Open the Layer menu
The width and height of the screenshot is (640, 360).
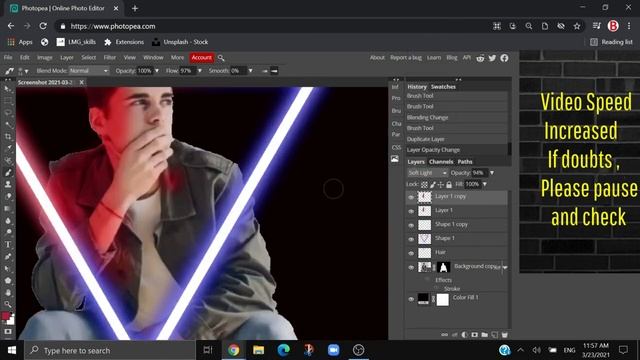(67, 58)
